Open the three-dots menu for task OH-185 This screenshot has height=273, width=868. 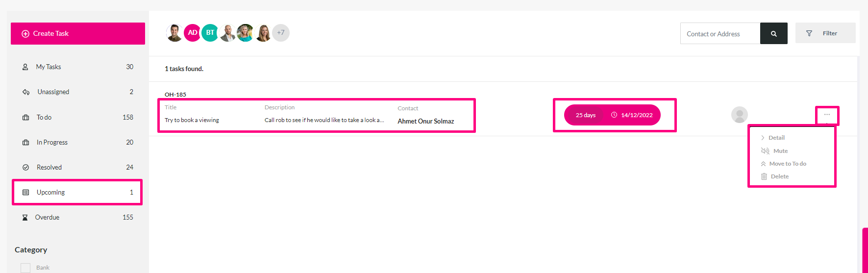coord(827,115)
